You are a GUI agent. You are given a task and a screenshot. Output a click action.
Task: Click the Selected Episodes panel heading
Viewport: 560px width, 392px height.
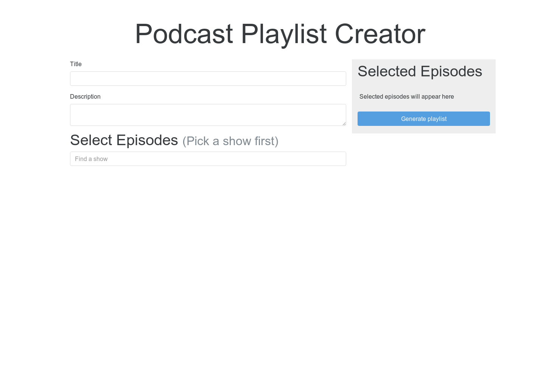[x=420, y=71]
